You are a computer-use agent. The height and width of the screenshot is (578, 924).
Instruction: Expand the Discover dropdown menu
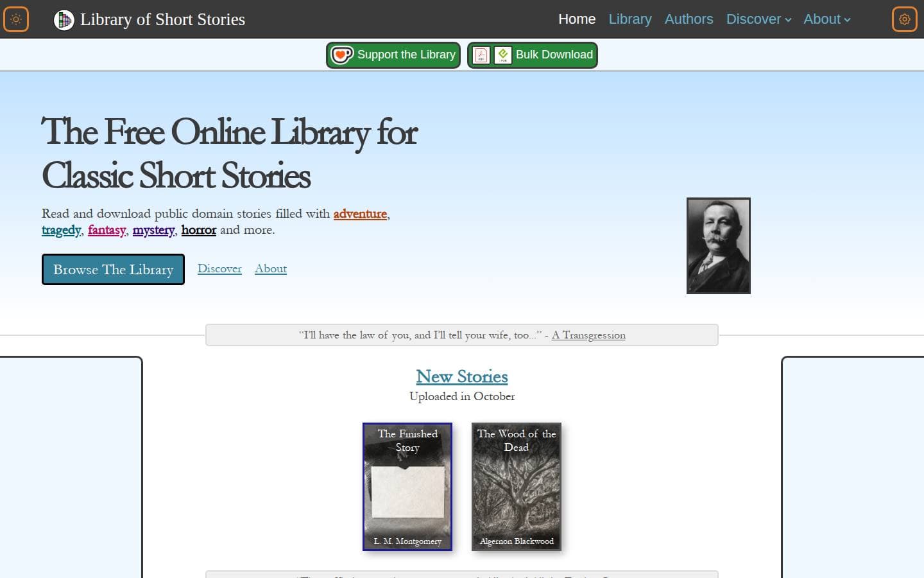click(x=758, y=19)
